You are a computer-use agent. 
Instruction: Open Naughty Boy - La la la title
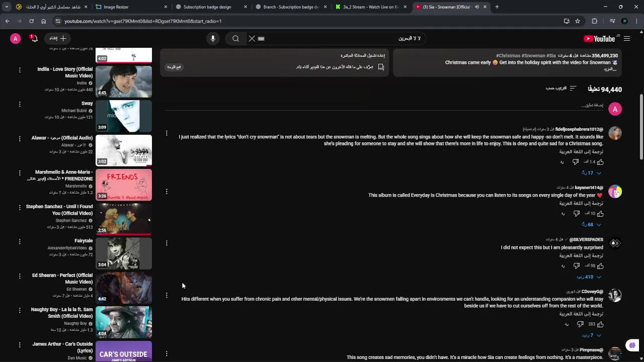tap(62, 313)
